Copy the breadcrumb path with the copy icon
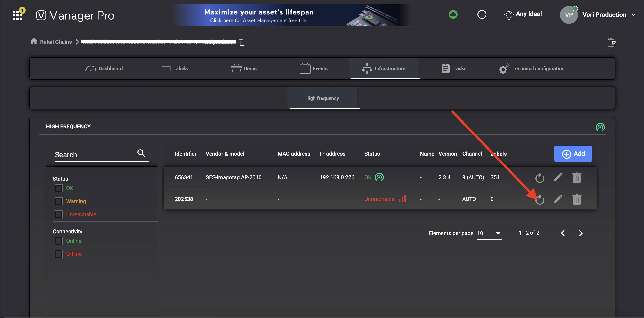The height and width of the screenshot is (318, 644). click(x=242, y=43)
